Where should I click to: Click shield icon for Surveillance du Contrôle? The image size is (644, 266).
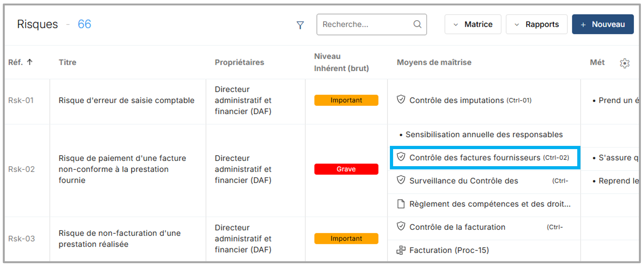coord(401,180)
